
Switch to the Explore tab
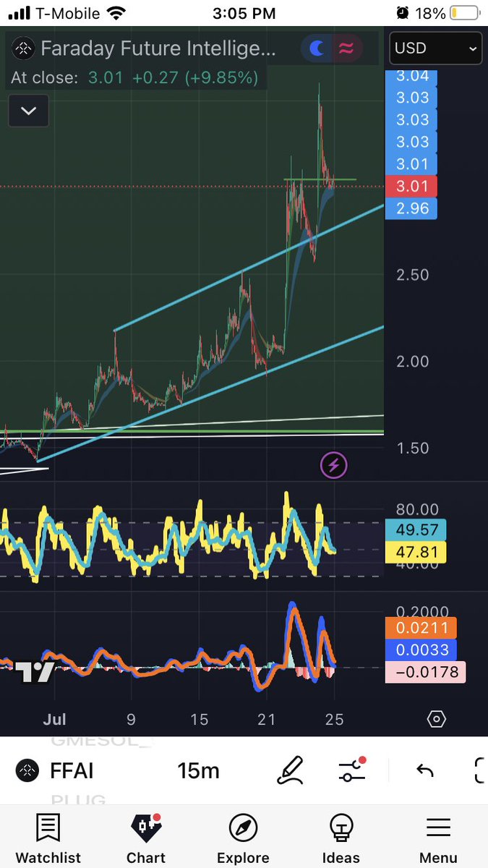[x=243, y=838]
